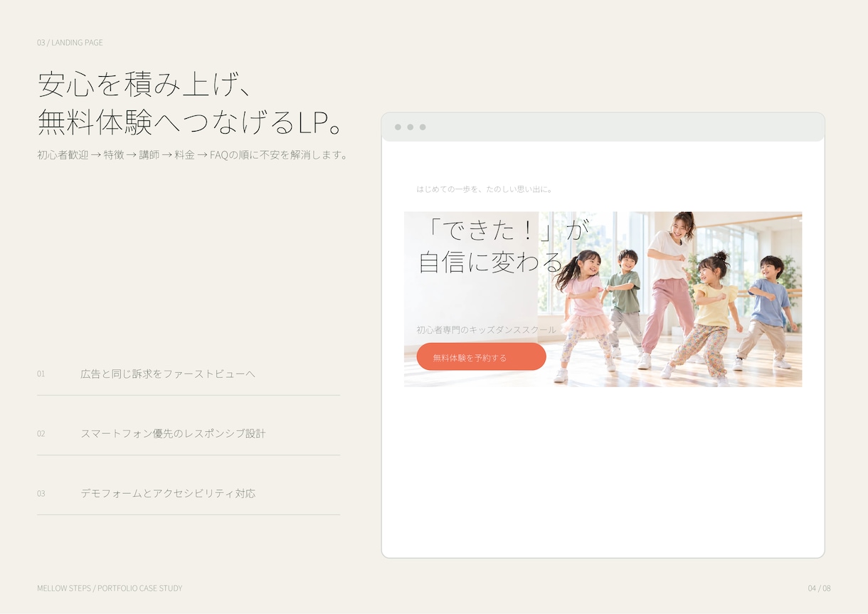This screenshot has width=868, height=614.
Task: Click the first browser mockup window dot
Action: click(x=398, y=127)
